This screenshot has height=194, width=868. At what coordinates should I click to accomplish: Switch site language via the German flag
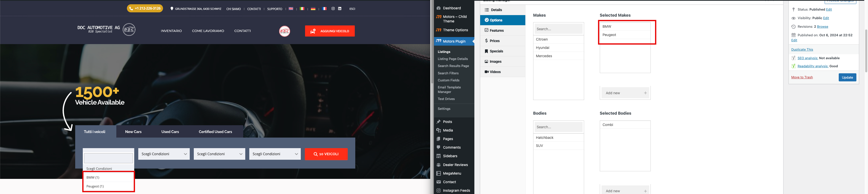click(x=313, y=9)
